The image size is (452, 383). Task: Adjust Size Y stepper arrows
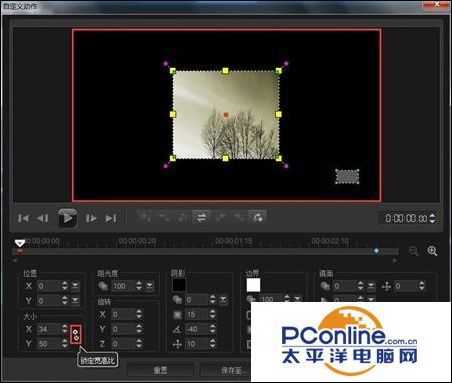[x=65, y=344]
